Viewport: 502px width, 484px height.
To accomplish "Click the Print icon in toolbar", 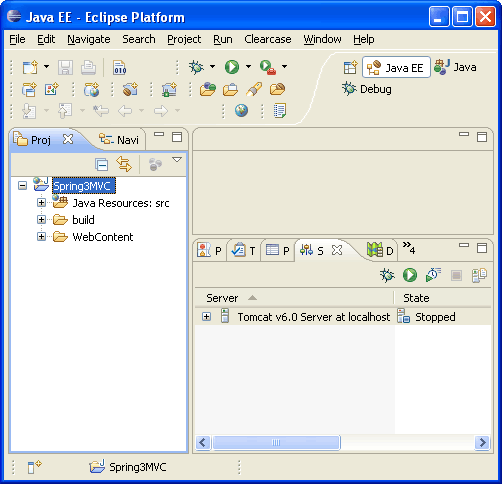I will click(88, 67).
